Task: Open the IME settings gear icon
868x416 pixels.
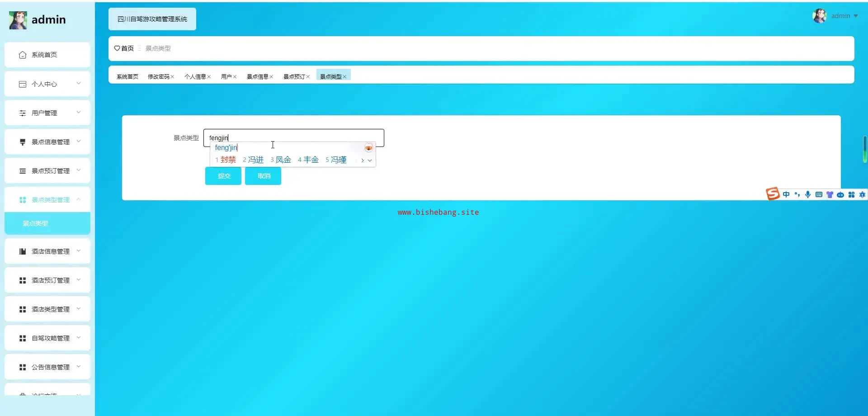Action: click(862, 194)
